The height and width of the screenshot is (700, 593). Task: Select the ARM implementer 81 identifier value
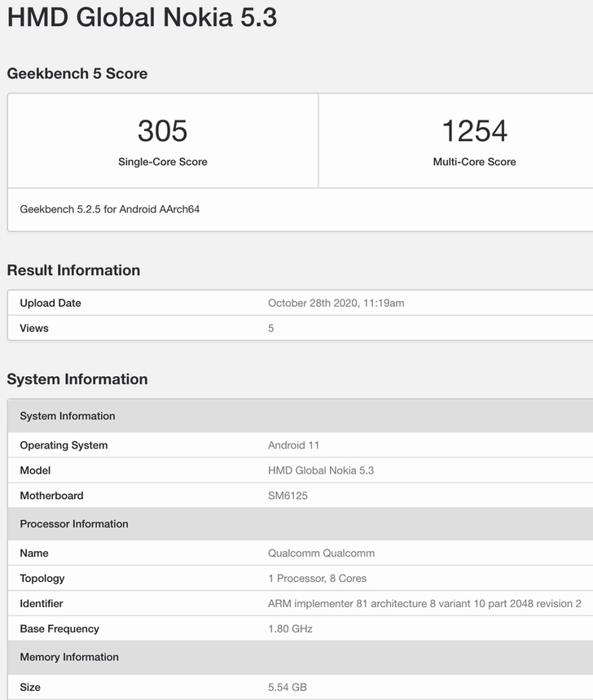(424, 604)
